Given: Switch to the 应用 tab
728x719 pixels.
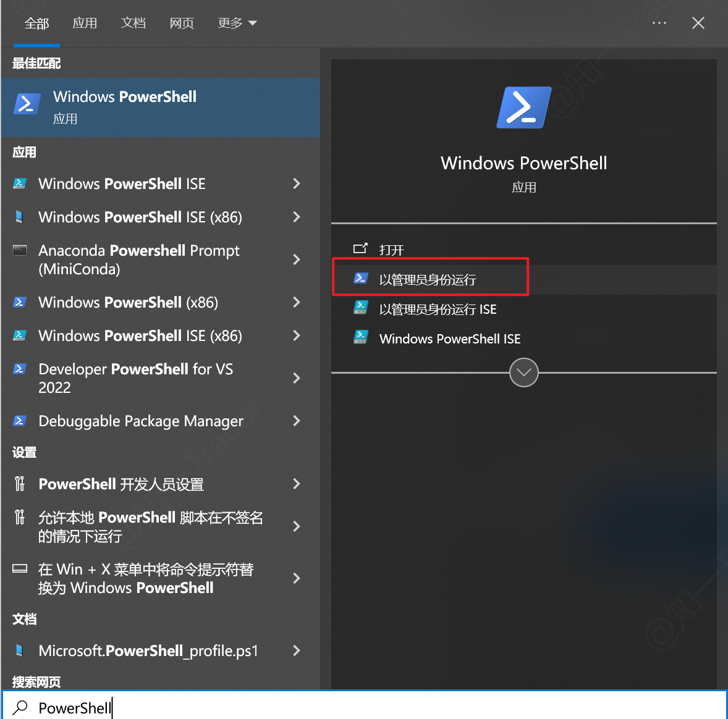Looking at the screenshot, I should click(85, 23).
